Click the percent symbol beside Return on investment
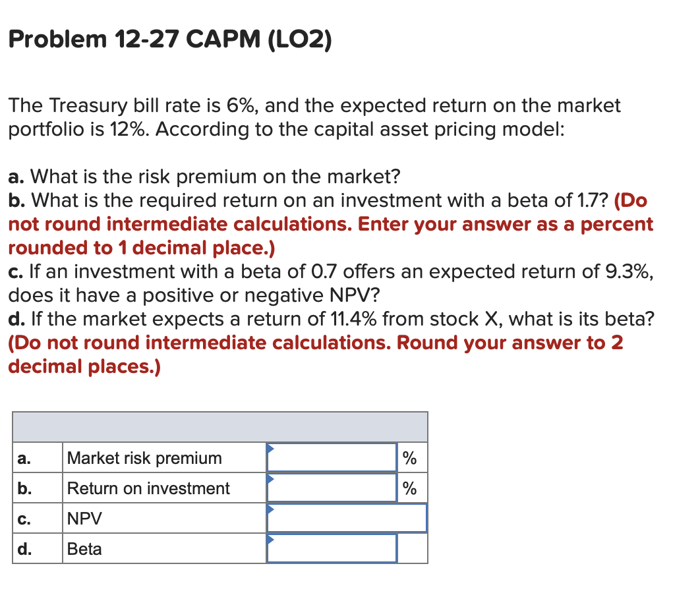Image resolution: width=700 pixels, height=597 pixels. point(409,487)
